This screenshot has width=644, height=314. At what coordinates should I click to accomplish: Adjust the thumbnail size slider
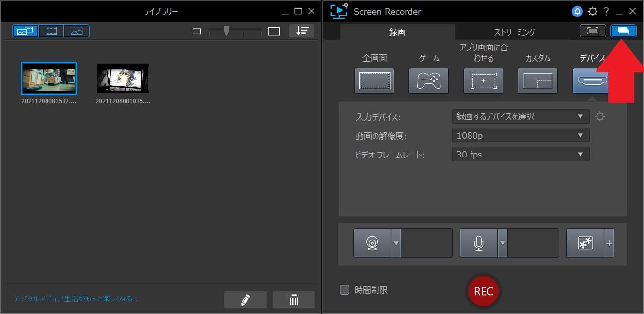coord(227,30)
